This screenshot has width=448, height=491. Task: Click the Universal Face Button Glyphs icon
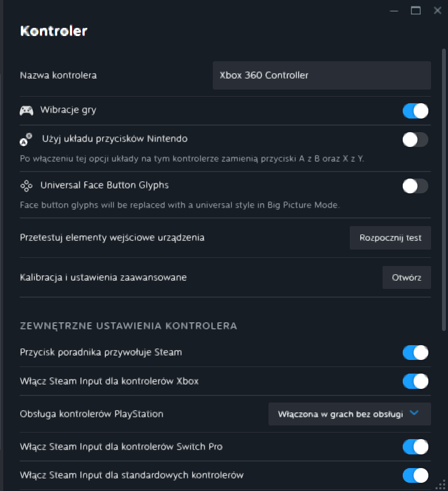point(26,186)
